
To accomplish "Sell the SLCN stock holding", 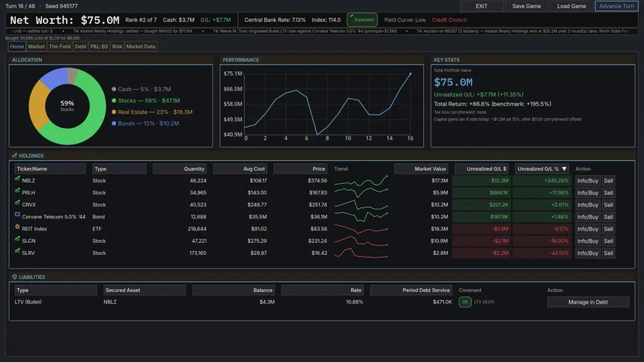I will pos(608,241).
